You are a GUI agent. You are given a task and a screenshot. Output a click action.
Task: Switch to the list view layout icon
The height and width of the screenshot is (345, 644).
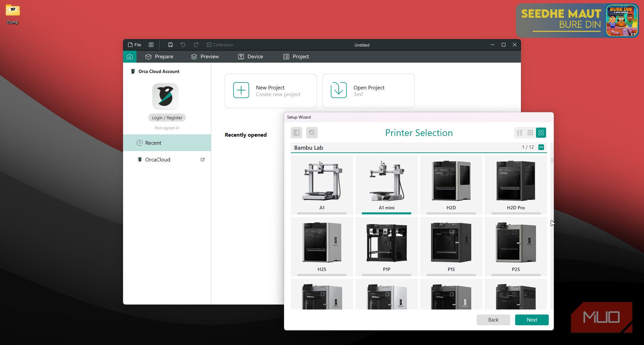[520, 133]
